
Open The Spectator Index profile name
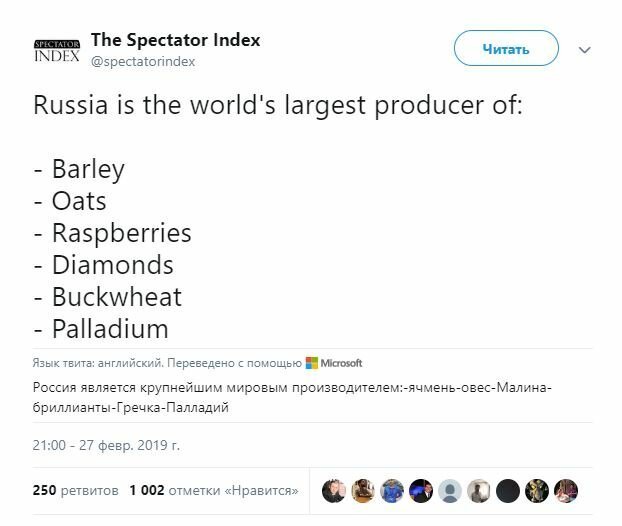(x=175, y=40)
